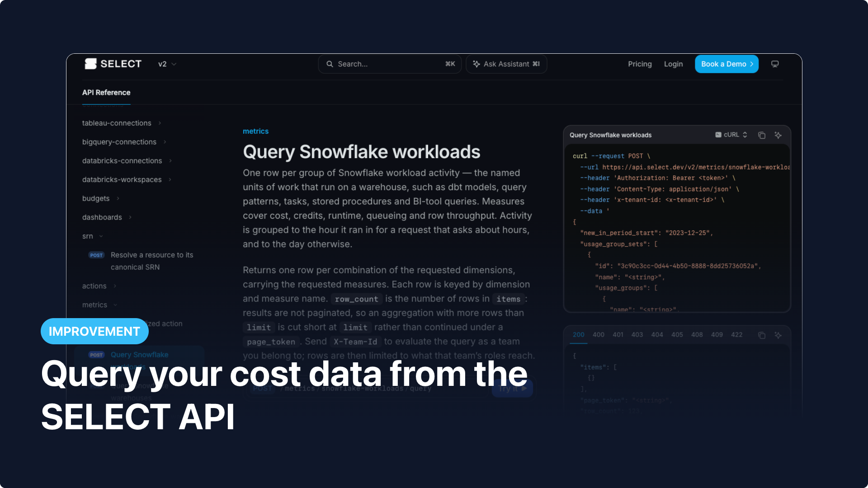Screen dimensions: 868x488
Task: Go to the Pricing page
Action: (640, 64)
